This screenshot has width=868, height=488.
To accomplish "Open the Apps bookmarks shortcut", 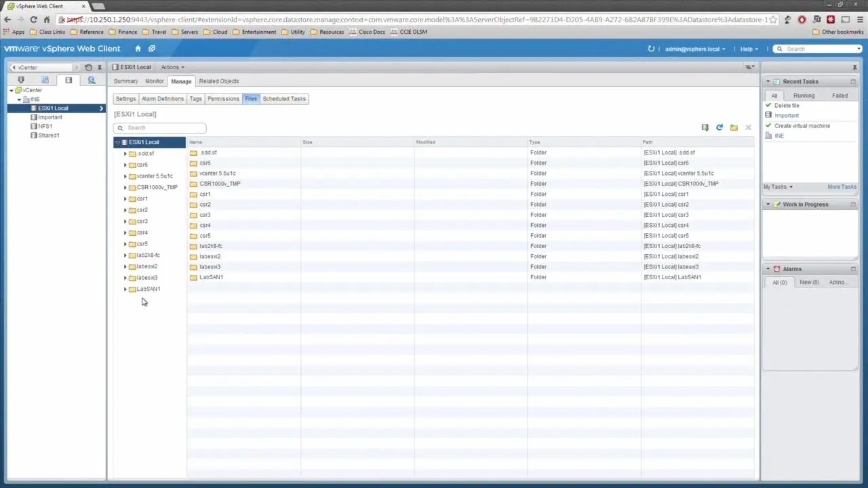I will coord(14,32).
